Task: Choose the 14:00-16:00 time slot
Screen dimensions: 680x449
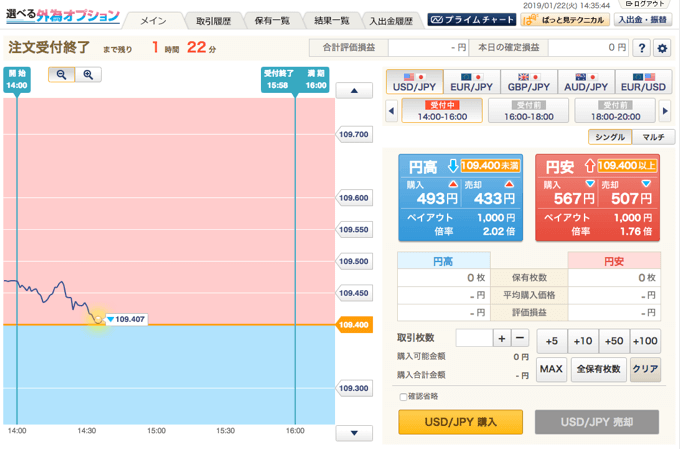Action: (442, 111)
